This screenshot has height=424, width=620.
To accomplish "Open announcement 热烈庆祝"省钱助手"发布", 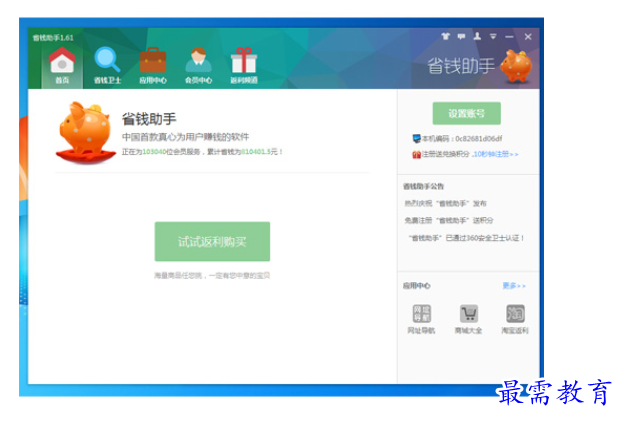I will click(x=445, y=203).
